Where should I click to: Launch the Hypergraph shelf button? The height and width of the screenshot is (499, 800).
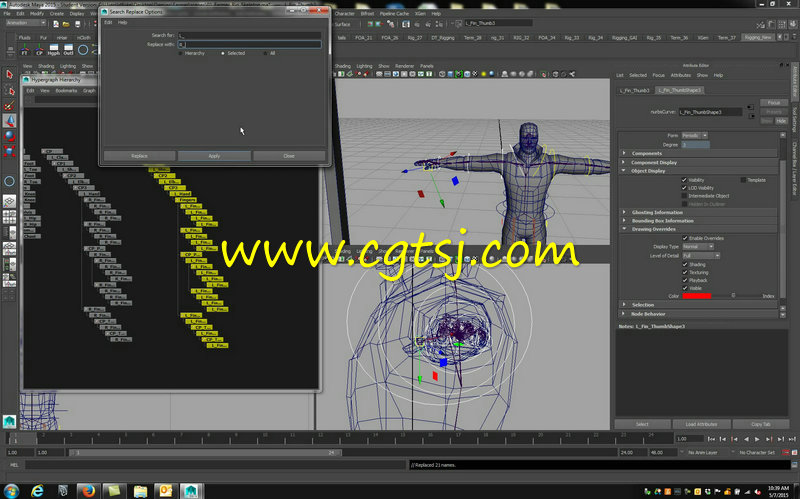click(x=54, y=50)
